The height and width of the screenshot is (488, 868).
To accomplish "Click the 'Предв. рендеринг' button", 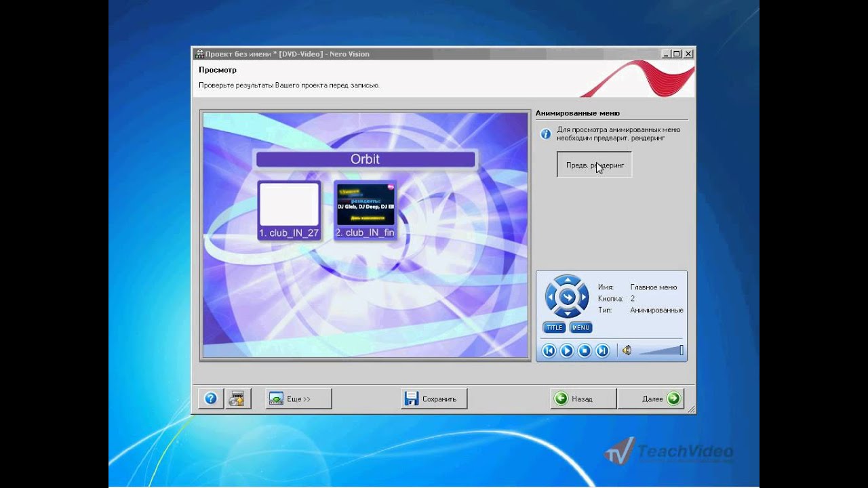I will point(594,165).
